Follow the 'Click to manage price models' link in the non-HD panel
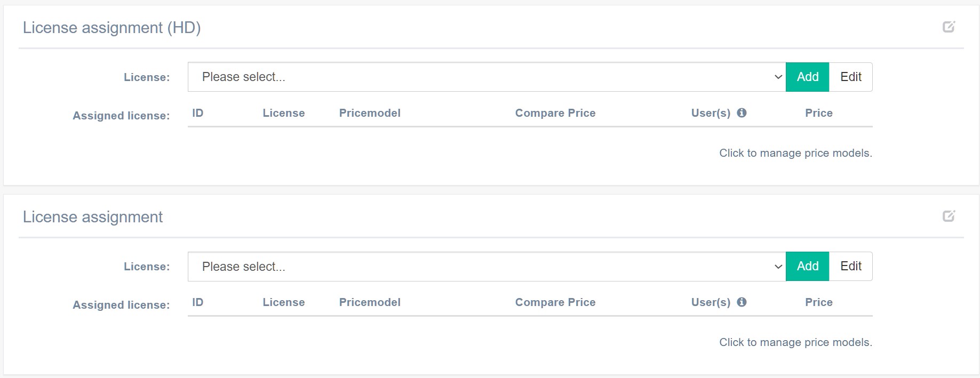The image size is (980, 378). (x=795, y=342)
